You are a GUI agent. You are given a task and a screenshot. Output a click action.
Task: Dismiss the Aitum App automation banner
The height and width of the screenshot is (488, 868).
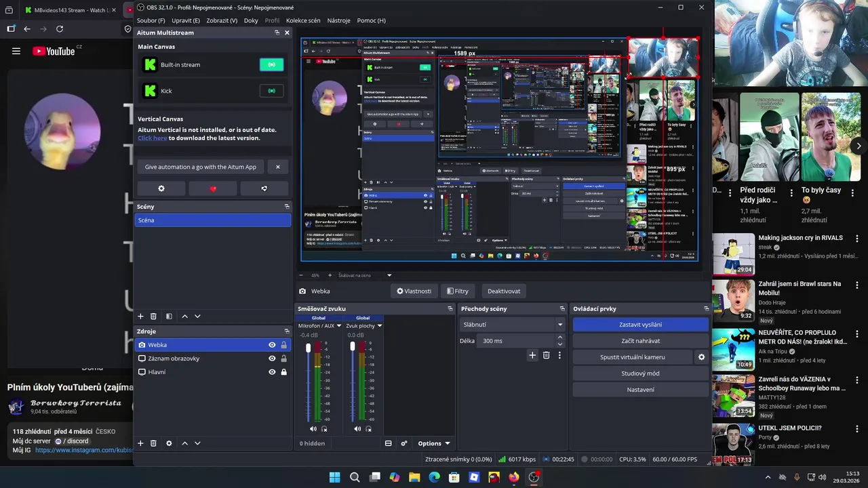277,167
